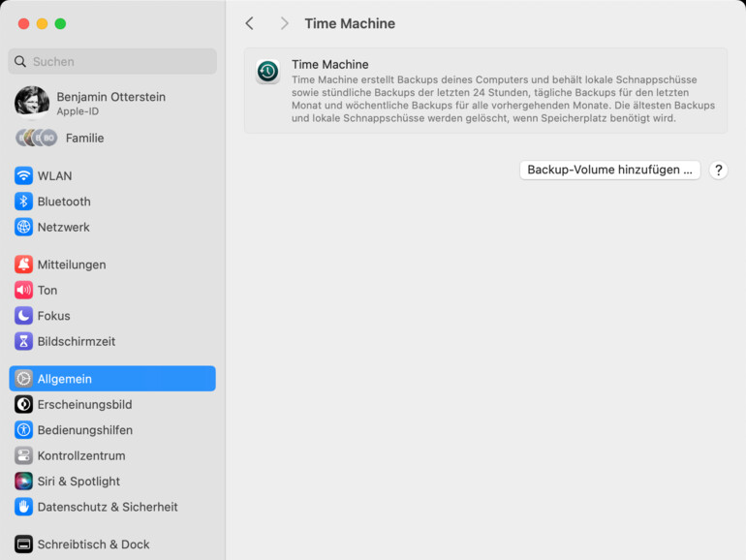746x560 pixels.
Task: Click the search magnifier icon
Action: point(20,61)
